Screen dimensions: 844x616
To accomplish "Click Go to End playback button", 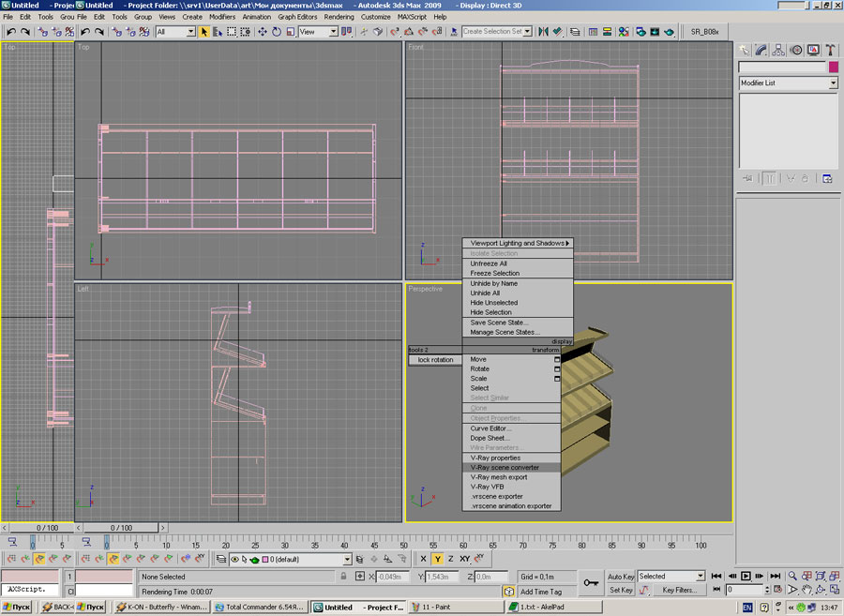I will [x=776, y=577].
